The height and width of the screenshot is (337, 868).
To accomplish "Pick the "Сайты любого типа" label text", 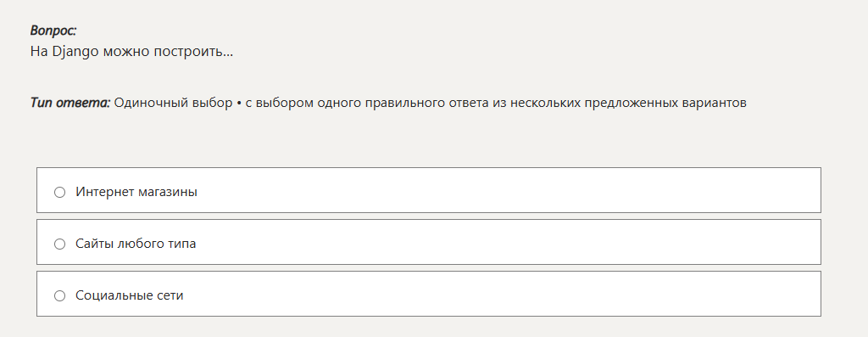I will pyautogui.click(x=136, y=244).
